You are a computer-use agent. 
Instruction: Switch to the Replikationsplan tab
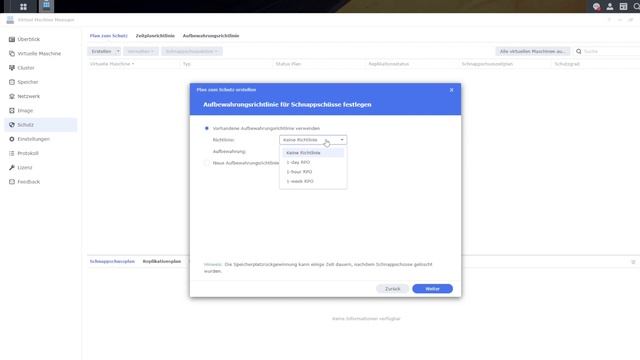click(x=162, y=261)
